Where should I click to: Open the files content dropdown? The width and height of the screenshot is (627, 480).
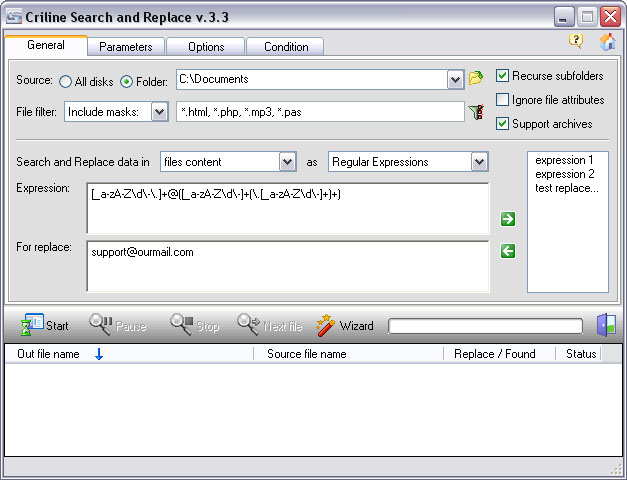[287, 162]
